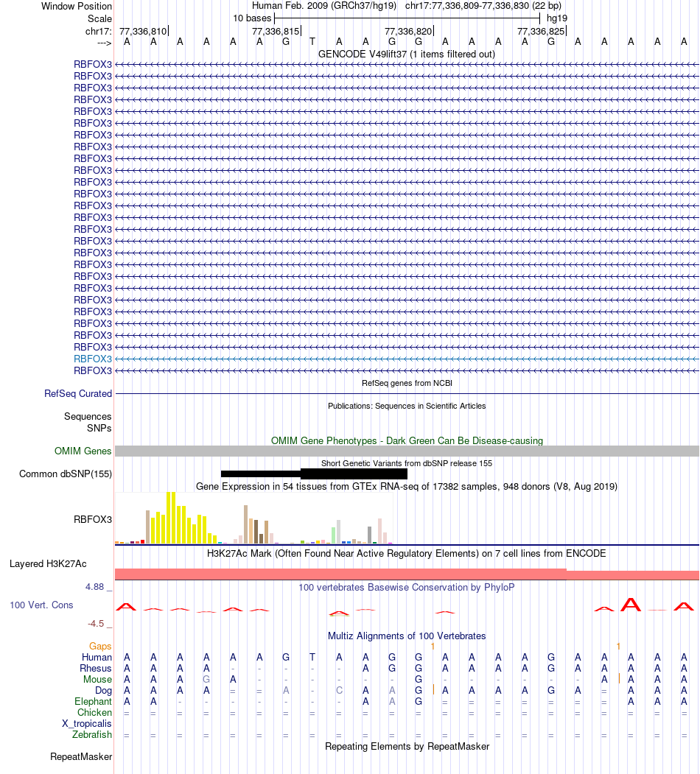The image size is (700, 774).
Task: Click the Sequences label of Publications track
Action: (88, 417)
